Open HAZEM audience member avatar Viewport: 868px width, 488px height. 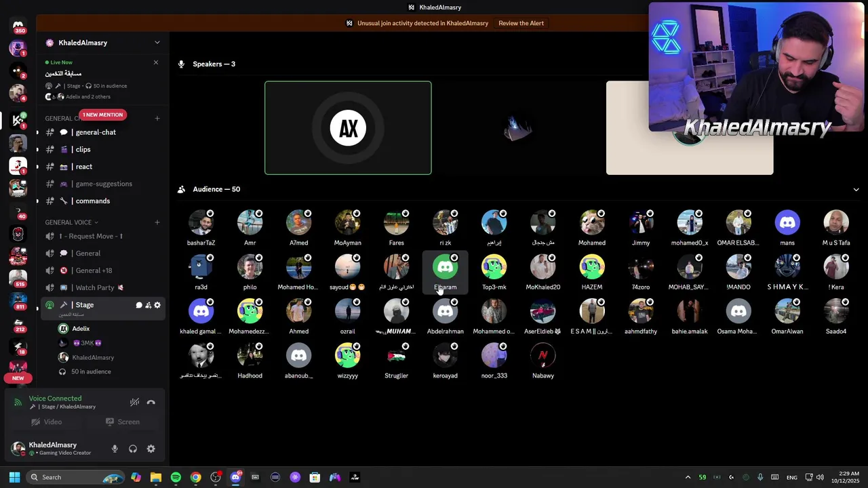tap(592, 267)
